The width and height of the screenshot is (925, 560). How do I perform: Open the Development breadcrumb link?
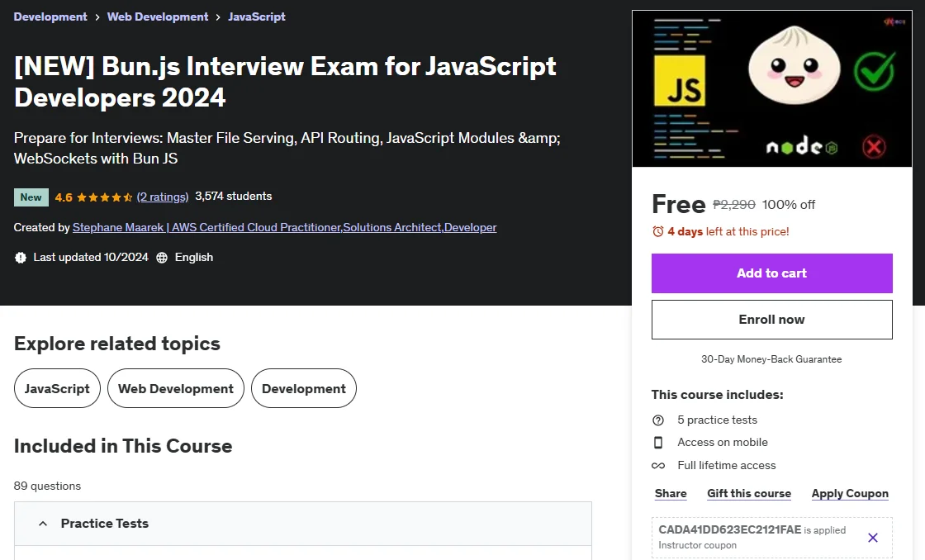pyautogui.click(x=50, y=17)
